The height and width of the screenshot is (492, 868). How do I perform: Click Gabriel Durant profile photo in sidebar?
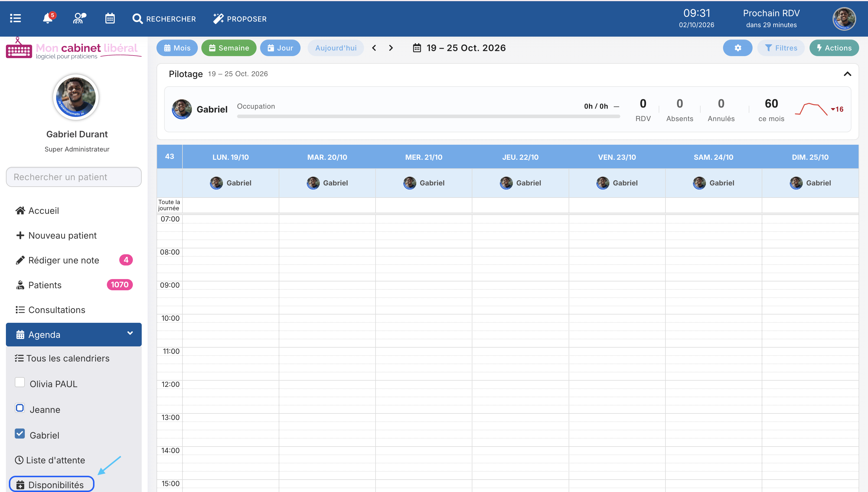[76, 97]
